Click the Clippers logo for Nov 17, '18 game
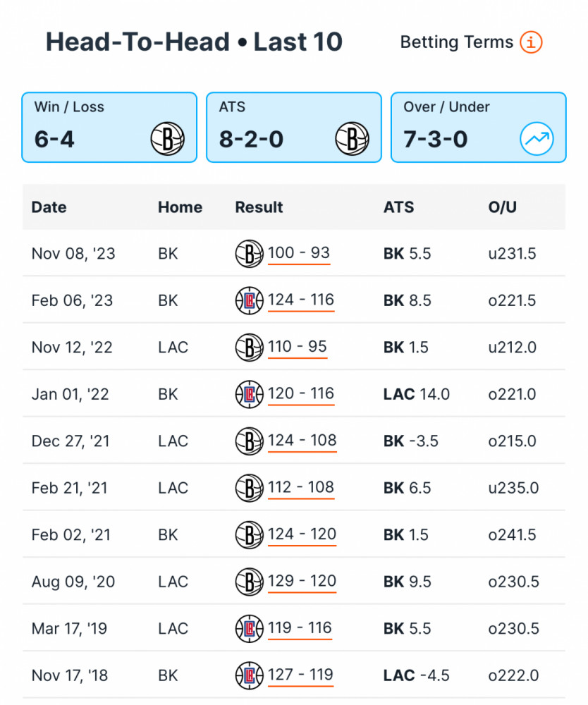The height and width of the screenshot is (705, 588). [249, 675]
